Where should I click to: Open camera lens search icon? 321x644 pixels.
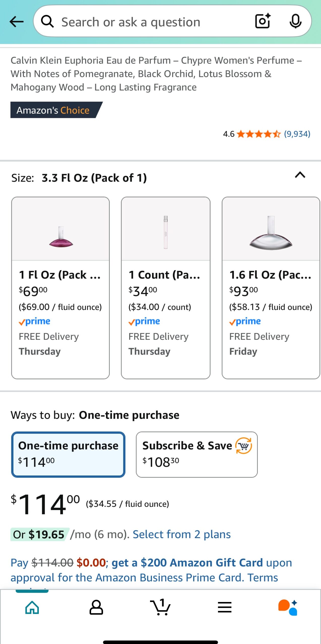[263, 21]
